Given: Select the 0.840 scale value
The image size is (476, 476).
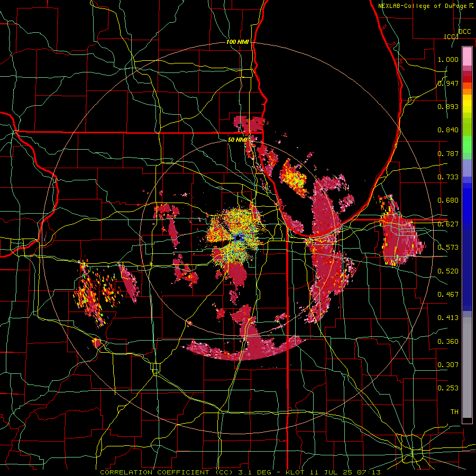Looking at the screenshot, I should pos(448,130).
